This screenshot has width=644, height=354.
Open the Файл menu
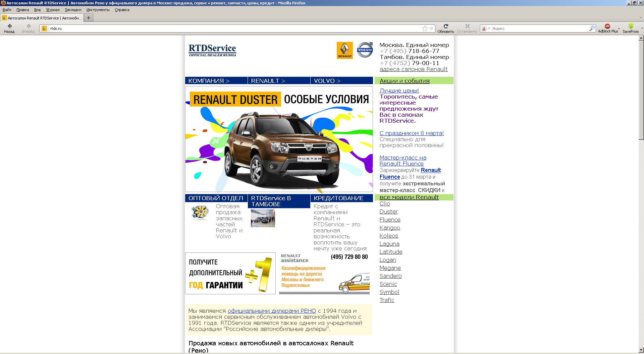pyautogui.click(x=7, y=10)
